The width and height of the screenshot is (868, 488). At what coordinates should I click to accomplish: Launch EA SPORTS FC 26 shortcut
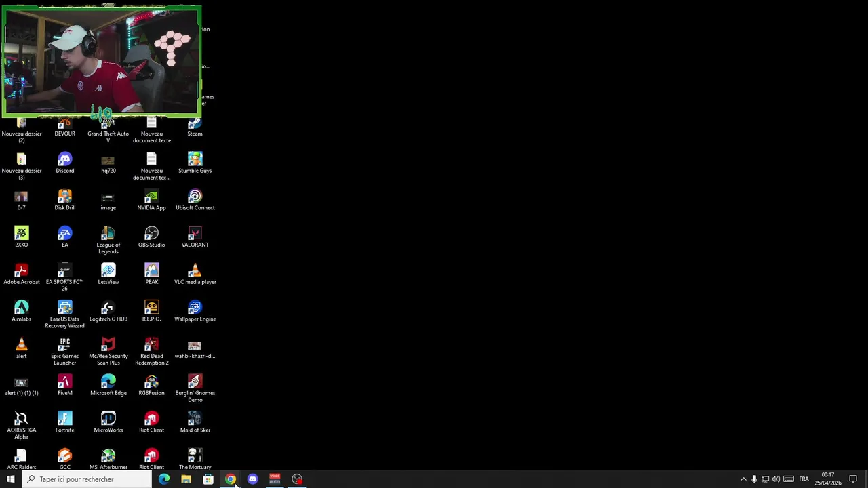coord(65,278)
